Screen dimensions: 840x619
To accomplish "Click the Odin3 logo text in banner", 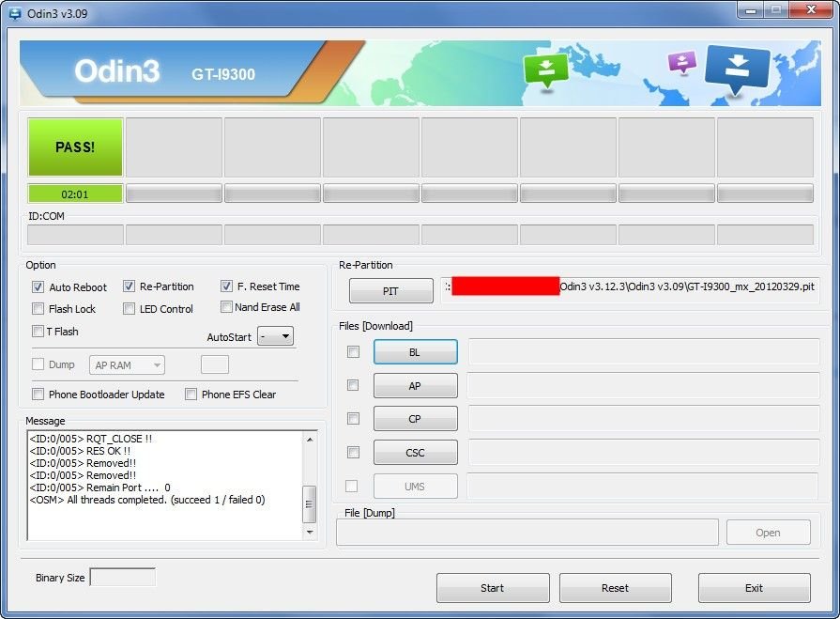I will click(x=116, y=70).
